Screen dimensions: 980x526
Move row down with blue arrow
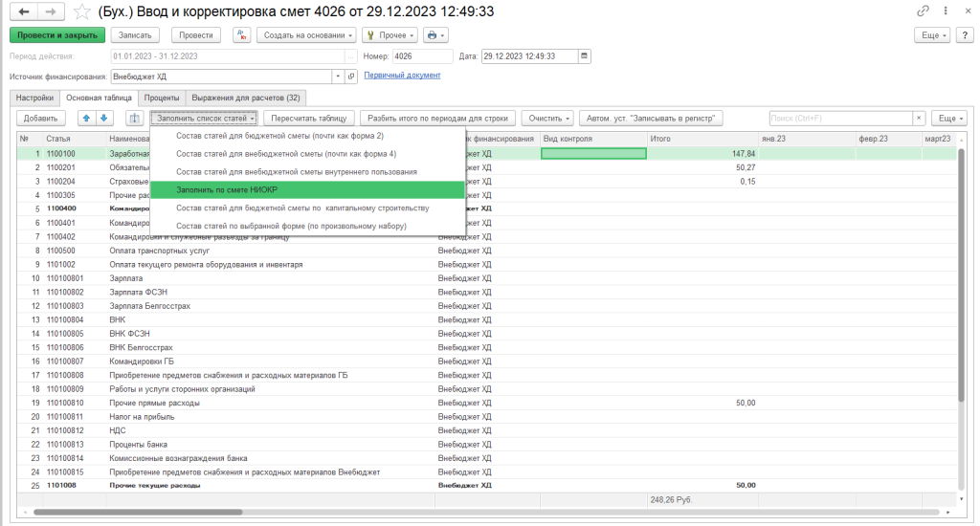(104, 118)
